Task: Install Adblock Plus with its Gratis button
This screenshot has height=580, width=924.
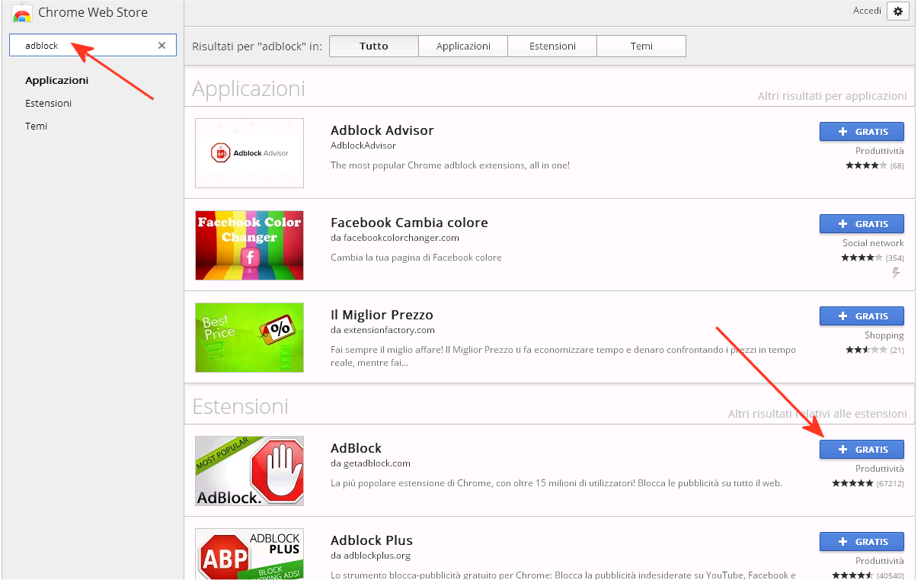Action: [x=862, y=542]
